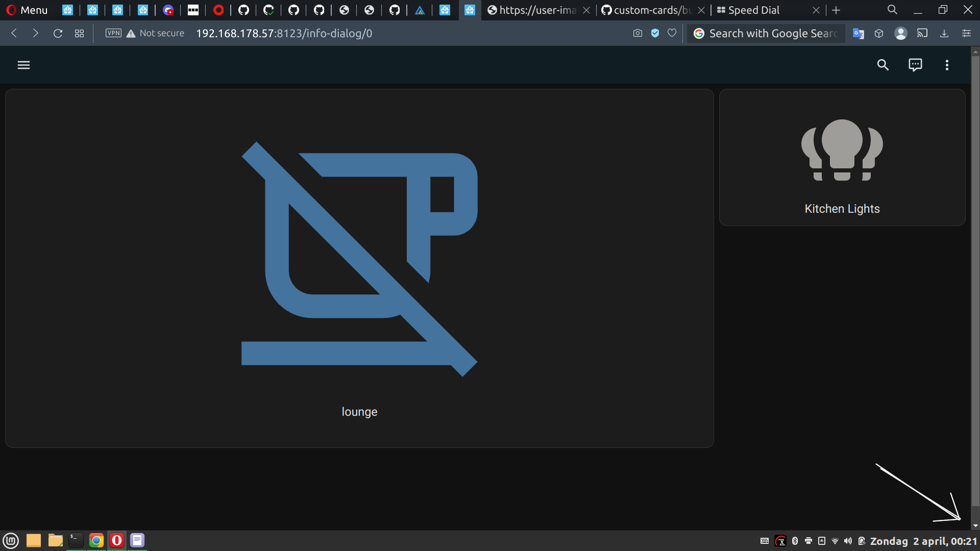
Task: Go back with the browser back arrow
Action: tap(14, 33)
